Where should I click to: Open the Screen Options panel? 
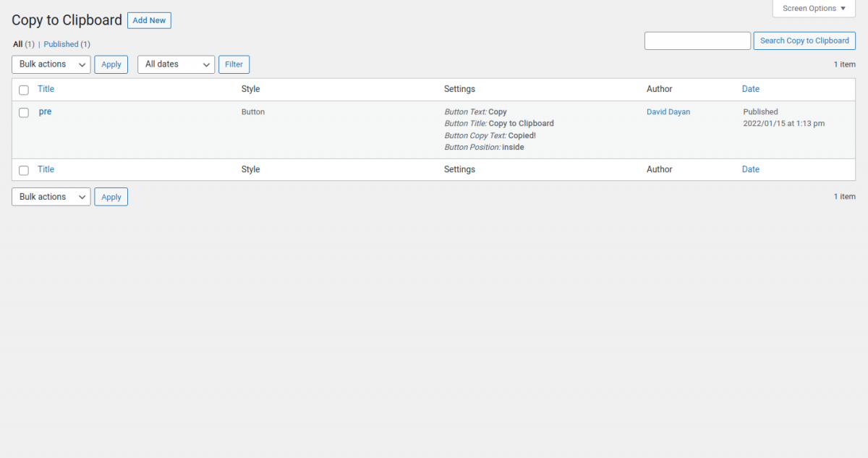[x=813, y=8]
